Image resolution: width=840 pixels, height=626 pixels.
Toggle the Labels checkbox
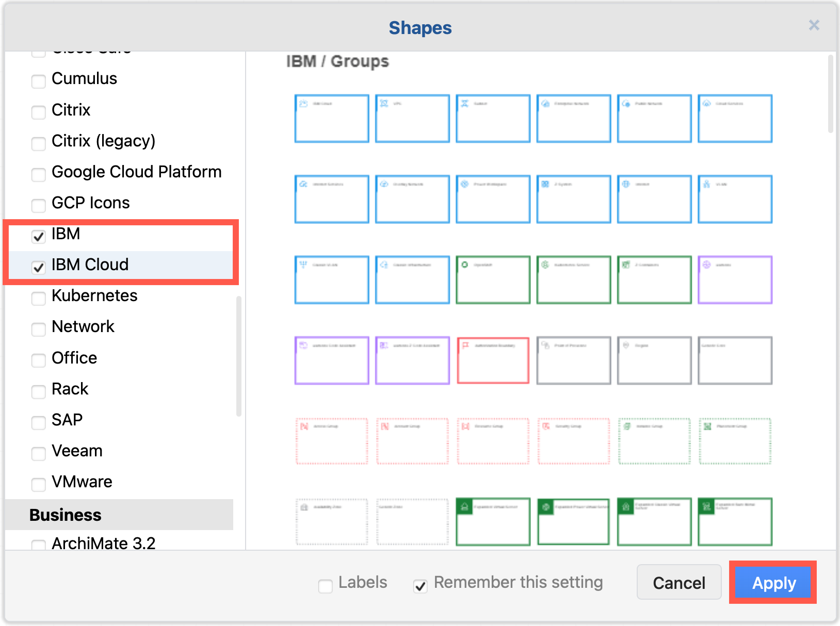[325, 586]
